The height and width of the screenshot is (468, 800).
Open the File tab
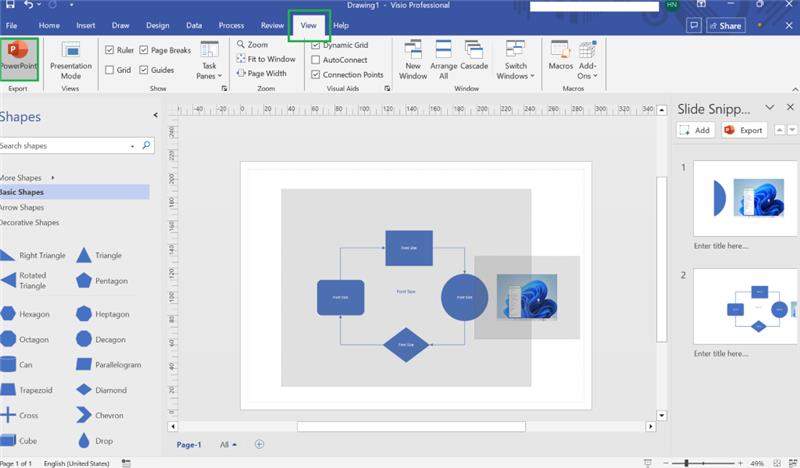click(x=11, y=26)
